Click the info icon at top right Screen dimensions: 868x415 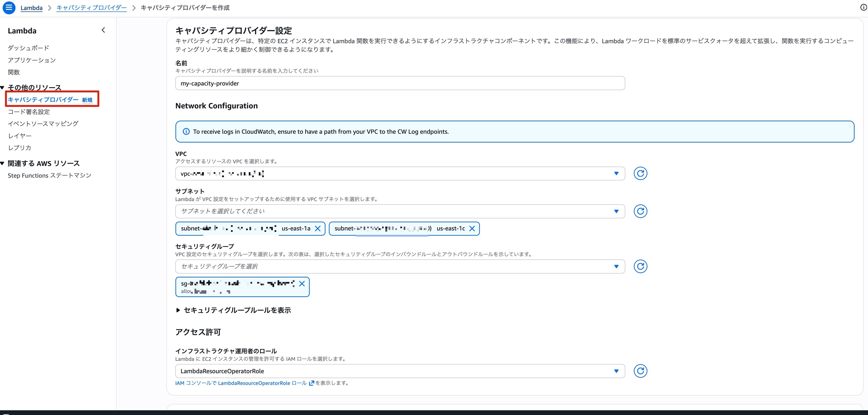click(x=864, y=7)
